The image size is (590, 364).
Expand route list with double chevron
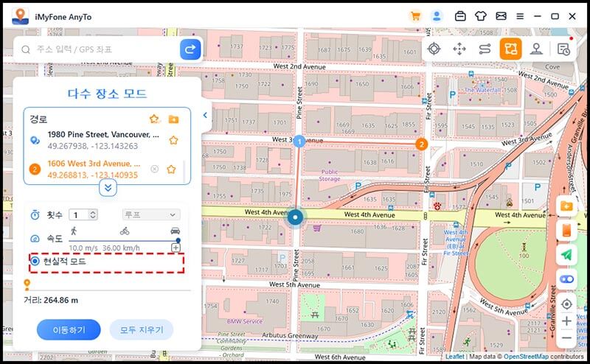[108, 187]
